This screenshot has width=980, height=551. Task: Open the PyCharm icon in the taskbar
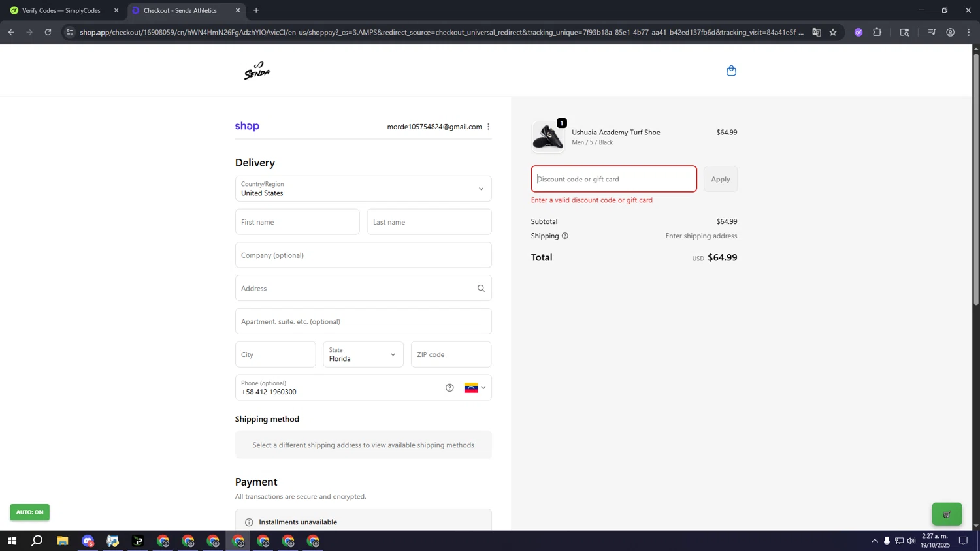pyautogui.click(x=138, y=541)
